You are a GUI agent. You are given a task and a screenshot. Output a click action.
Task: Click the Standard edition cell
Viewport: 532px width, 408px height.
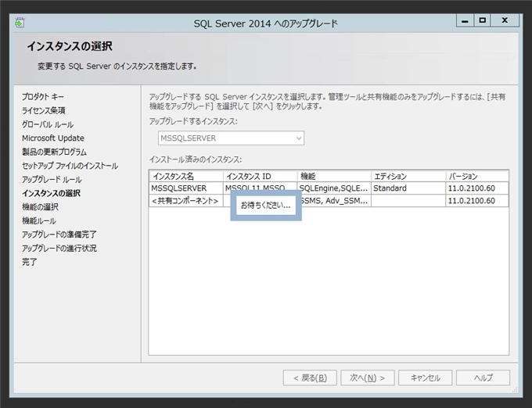408,188
